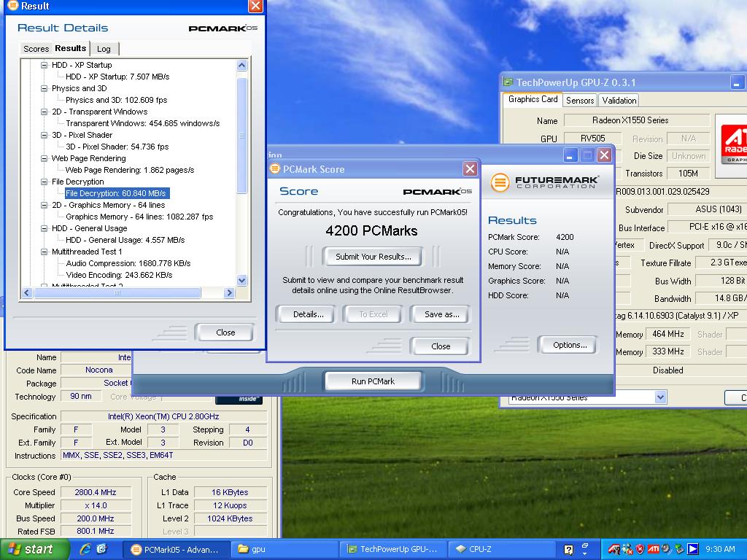Switch to the Scores tab
The height and width of the screenshot is (560, 747).
tap(36, 49)
